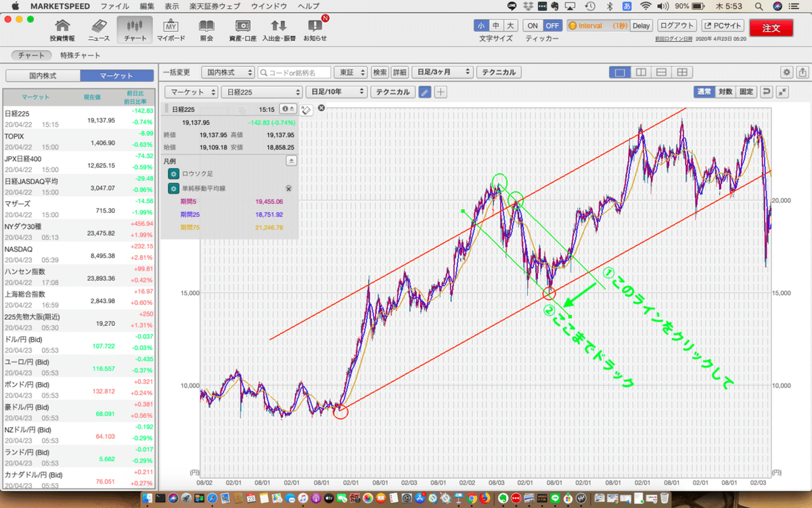
Task: Click the return arrow icon beside 固定
Action: point(767,92)
